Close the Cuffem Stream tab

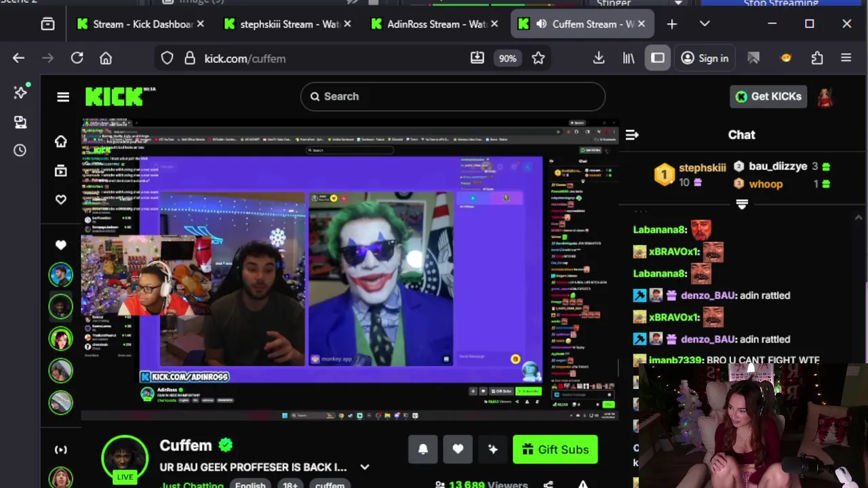(641, 24)
